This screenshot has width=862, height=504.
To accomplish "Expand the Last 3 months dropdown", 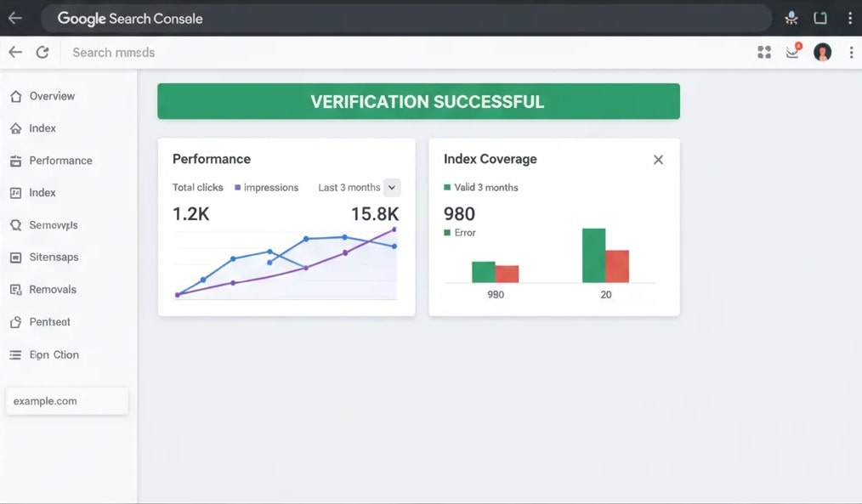I will (x=392, y=188).
